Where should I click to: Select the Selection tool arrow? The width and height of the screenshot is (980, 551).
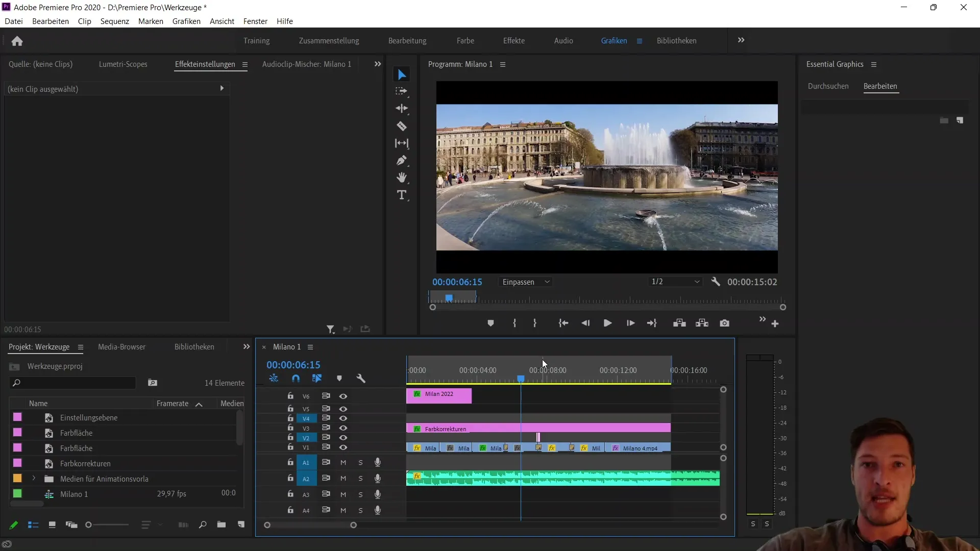tap(402, 75)
